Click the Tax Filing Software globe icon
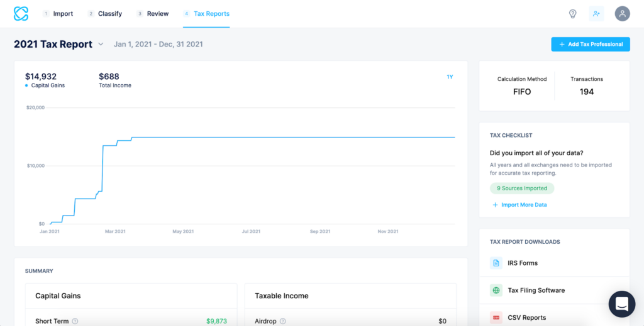644x326 pixels. 496,290
